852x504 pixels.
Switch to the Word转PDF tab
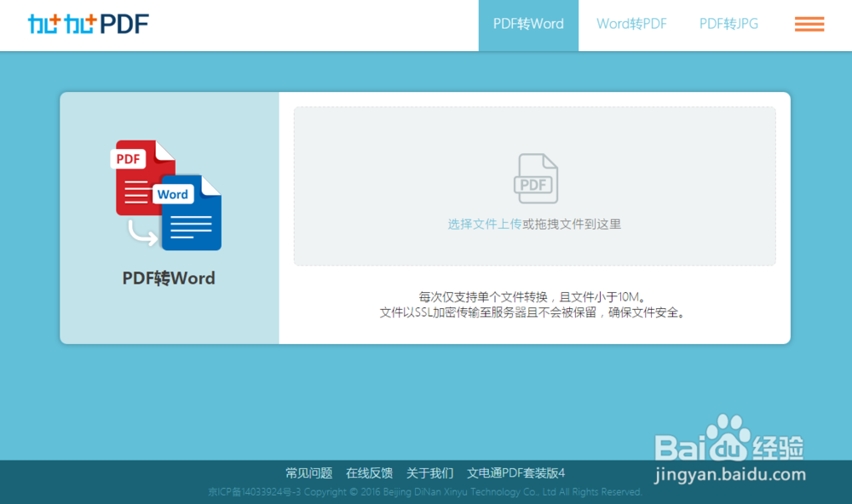(x=630, y=26)
